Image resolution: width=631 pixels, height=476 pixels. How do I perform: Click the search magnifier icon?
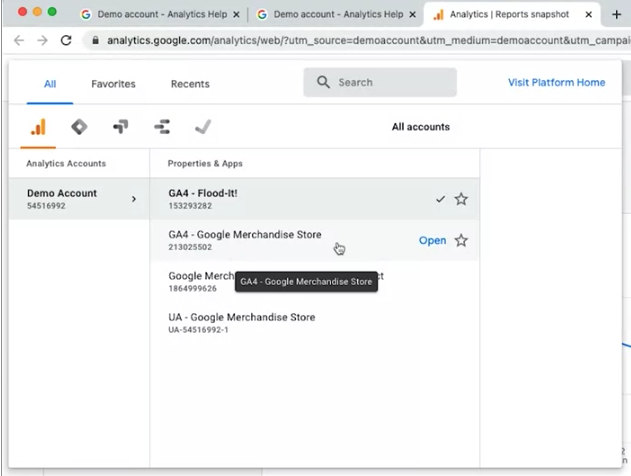[323, 82]
